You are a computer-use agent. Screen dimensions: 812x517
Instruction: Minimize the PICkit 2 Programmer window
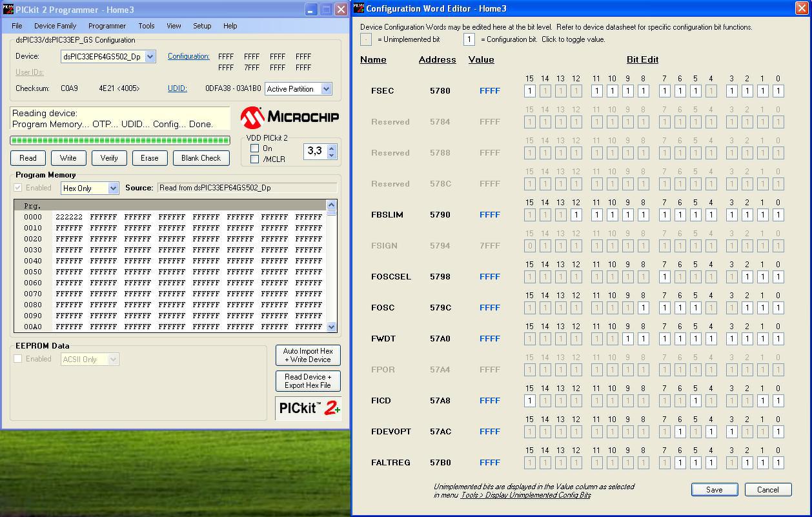(x=311, y=10)
